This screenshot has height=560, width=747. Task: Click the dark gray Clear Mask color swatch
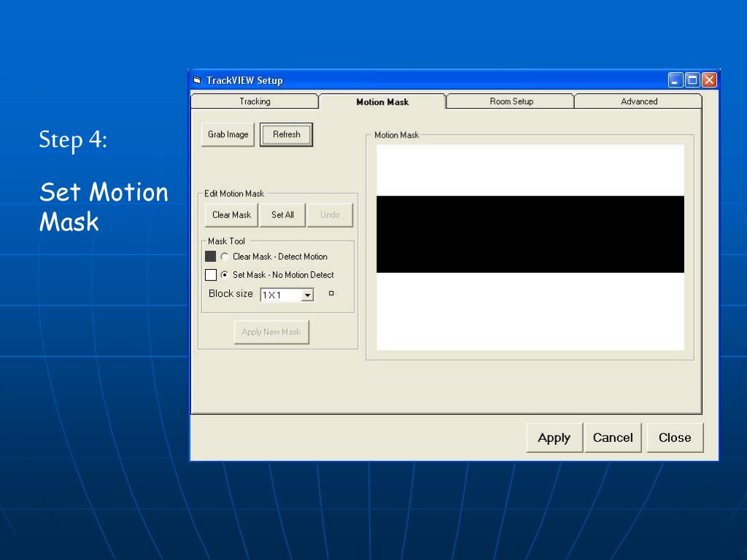click(211, 257)
